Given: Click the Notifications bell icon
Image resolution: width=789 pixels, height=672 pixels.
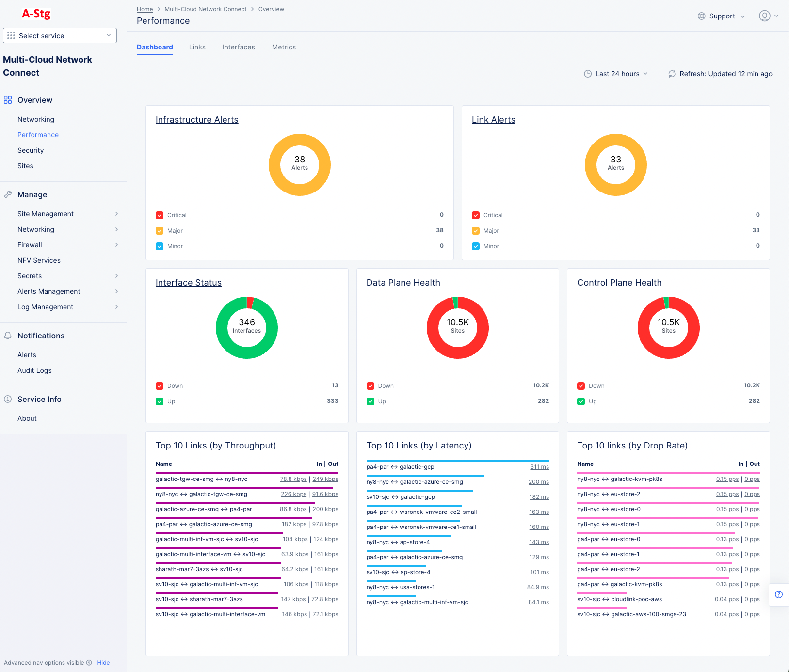Looking at the screenshot, I should tap(8, 336).
